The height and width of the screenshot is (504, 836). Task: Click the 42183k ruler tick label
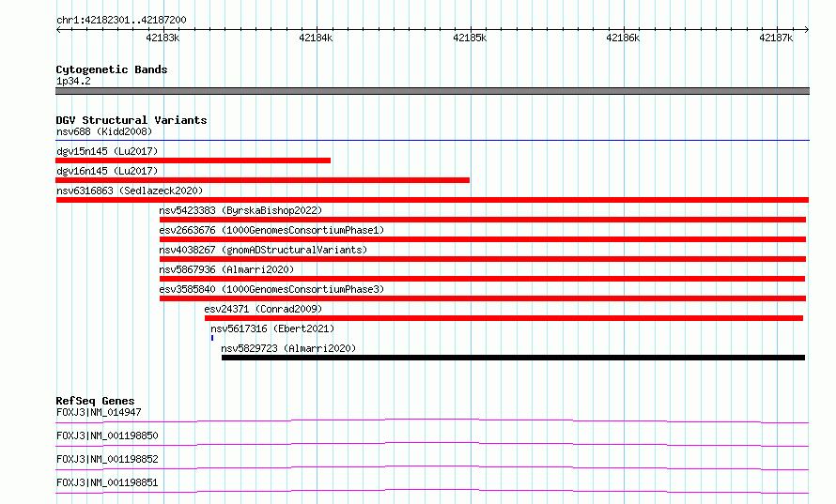tap(163, 38)
